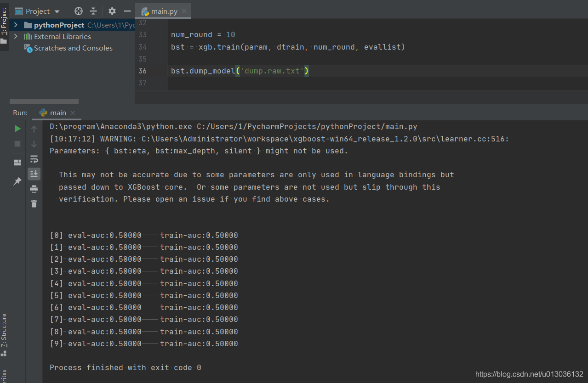Clear all console output with trash icon
This screenshot has height=383, width=588.
click(34, 203)
